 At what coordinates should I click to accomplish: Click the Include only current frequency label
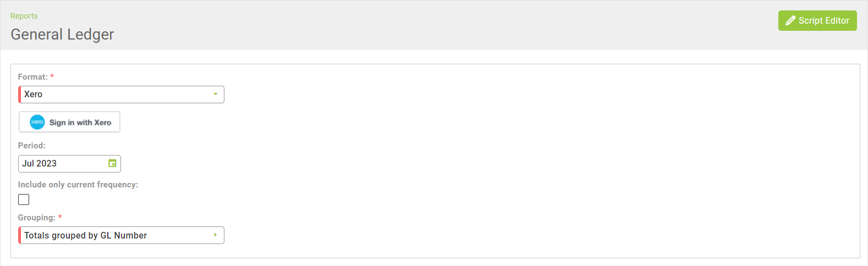coord(78,185)
